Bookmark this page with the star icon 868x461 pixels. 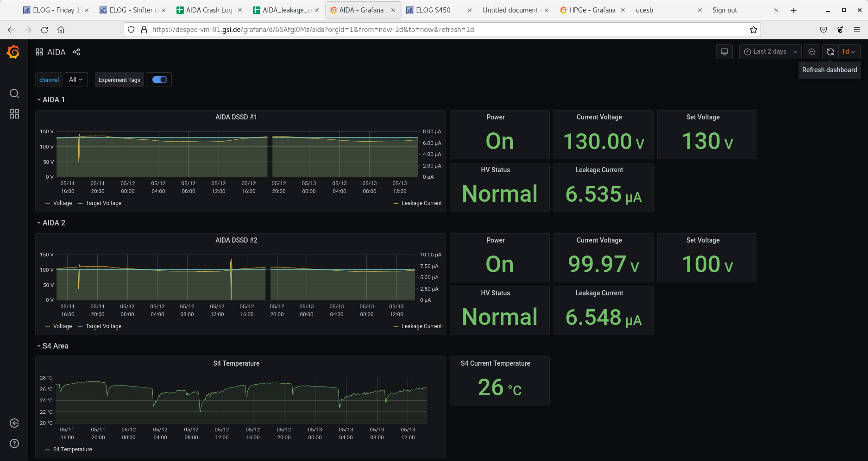[x=754, y=30]
